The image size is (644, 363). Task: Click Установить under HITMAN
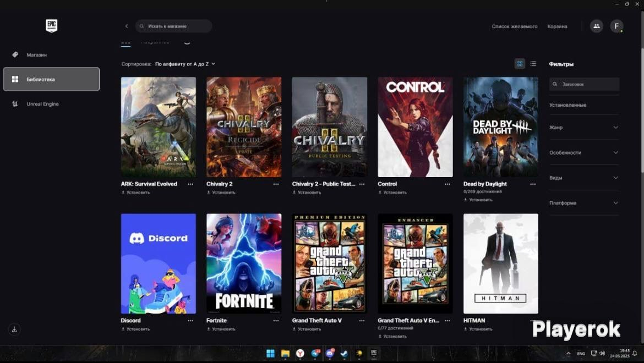coord(478,329)
